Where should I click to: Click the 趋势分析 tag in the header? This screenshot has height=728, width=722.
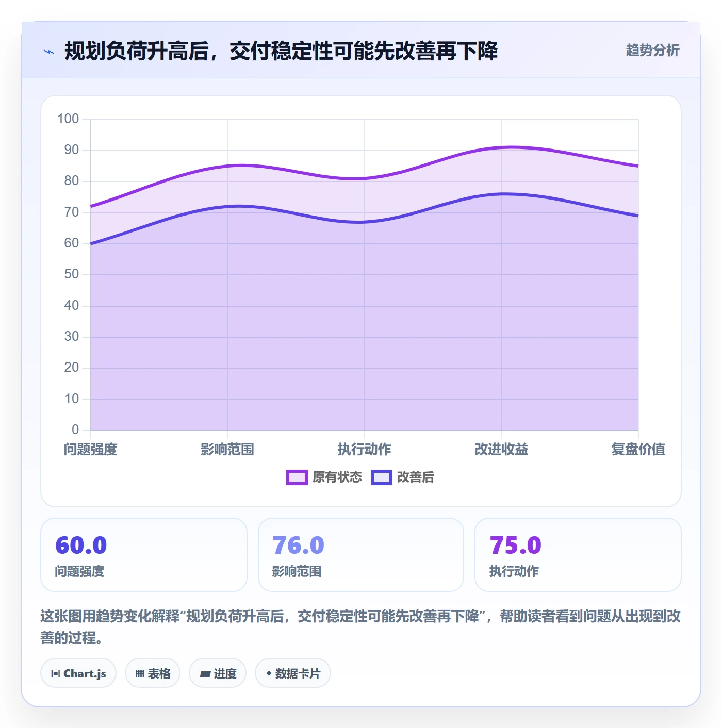coord(652,51)
